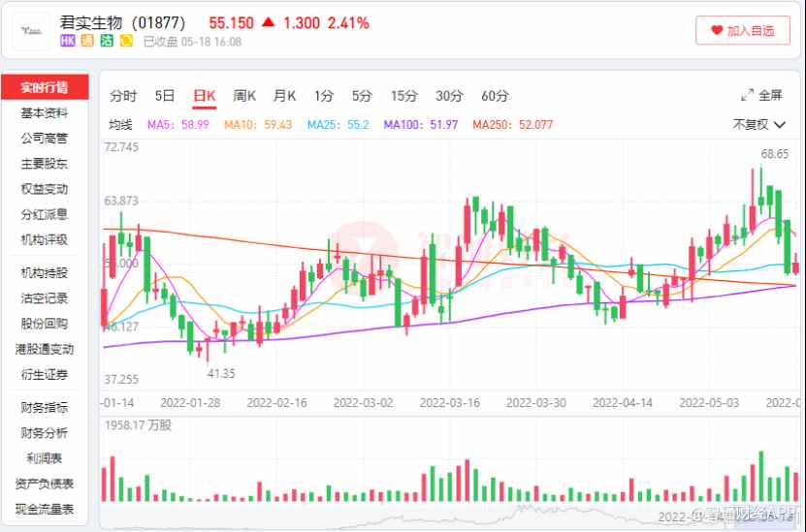
Task: Click the orange 通 stock connect badge
Action: click(87, 42)
